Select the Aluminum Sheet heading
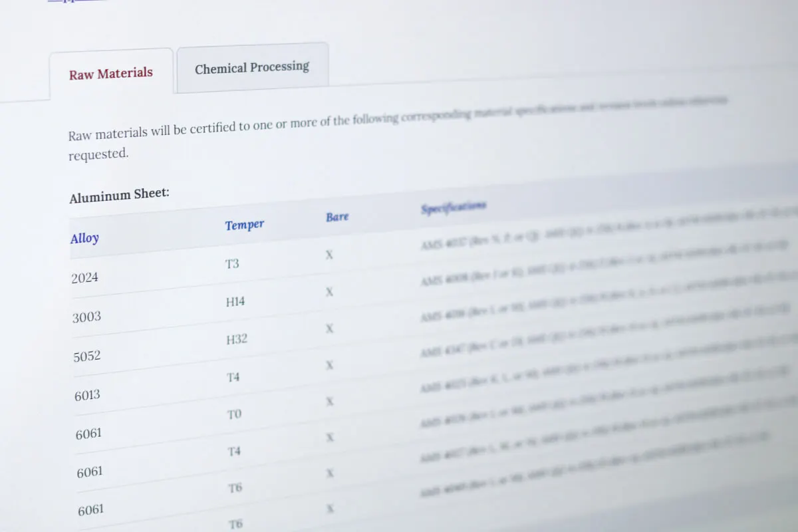Screen dimensions: 798x532 [120, 196]
